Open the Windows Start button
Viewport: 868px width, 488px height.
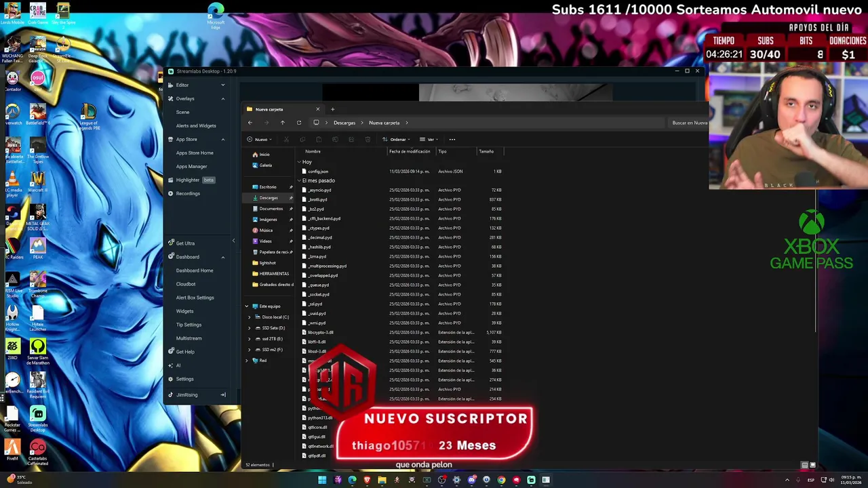pyautogui.click(x=322, y=480)
